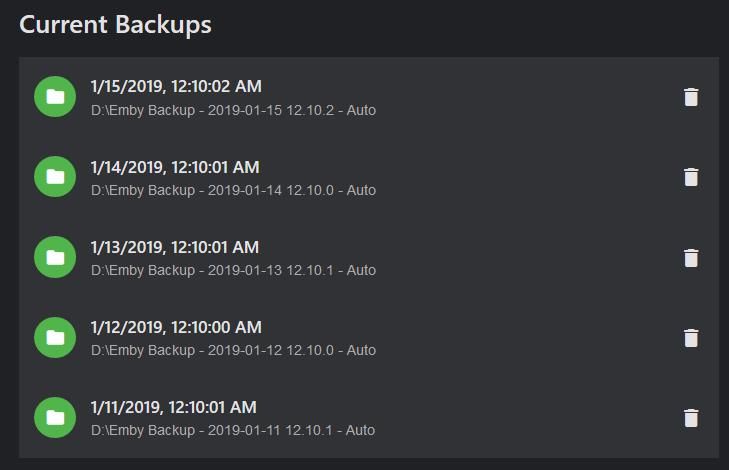The height and width of the screenshot is (470, 729).
Task: Choose the 1/12/2019, 12:10:00 AM backup title
Action: pos(176,327)
